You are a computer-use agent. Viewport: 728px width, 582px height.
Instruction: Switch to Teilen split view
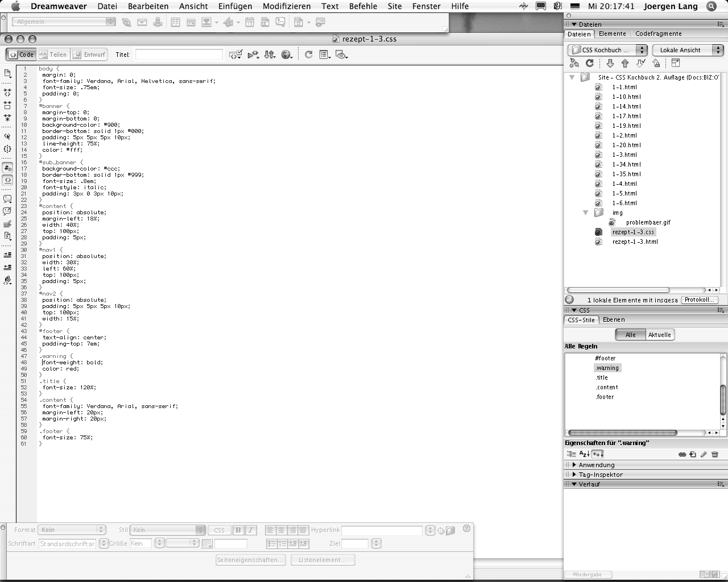(x=53, y=55)
